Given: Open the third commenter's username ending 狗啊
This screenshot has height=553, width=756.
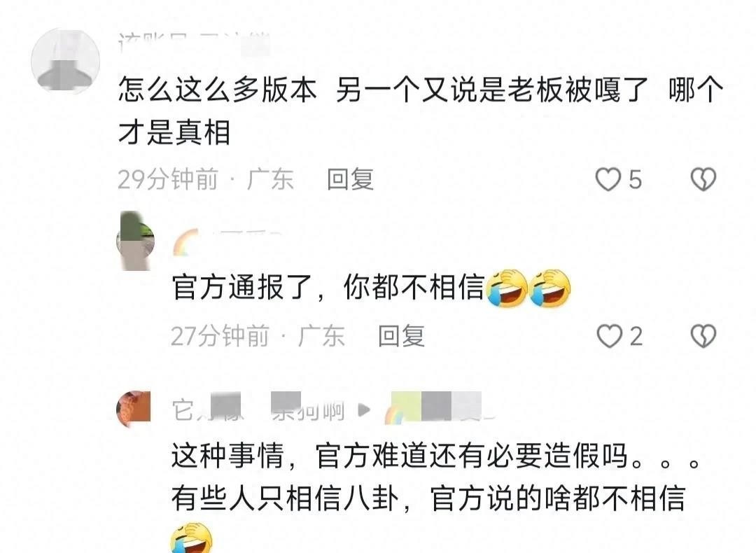Looking at the screenshot, I should (x=258, y=409).
